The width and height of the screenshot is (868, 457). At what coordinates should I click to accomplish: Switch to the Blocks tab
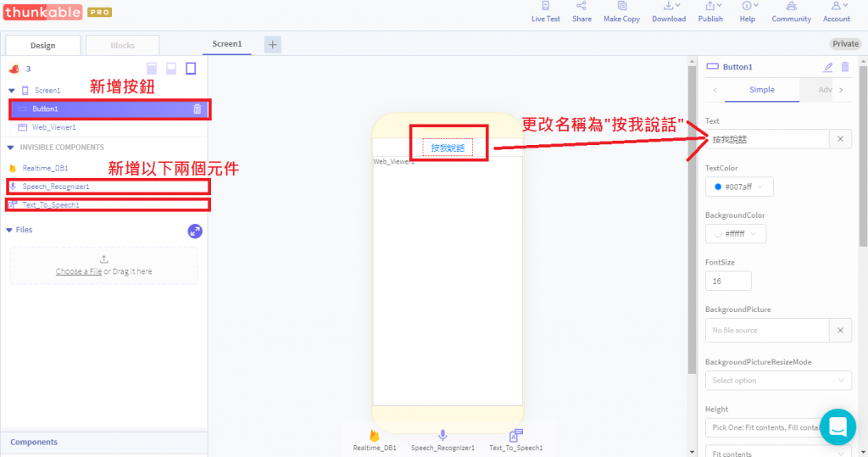[x=122, y=46]
